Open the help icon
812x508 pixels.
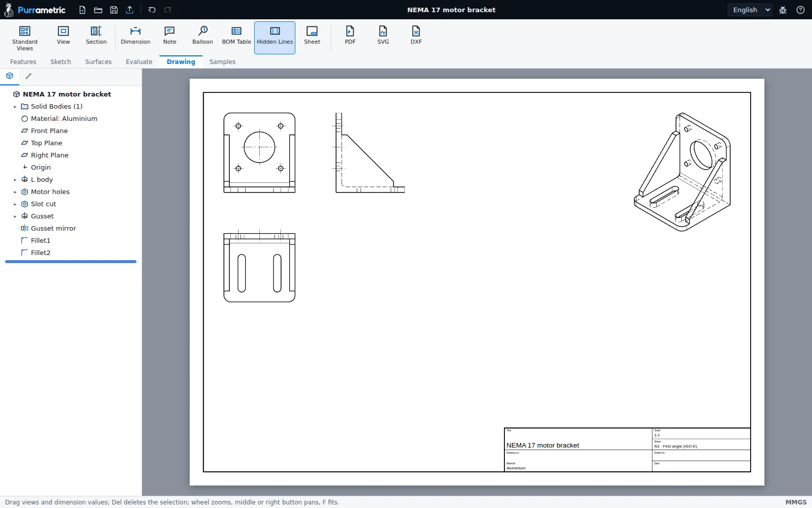coord(800,10)
